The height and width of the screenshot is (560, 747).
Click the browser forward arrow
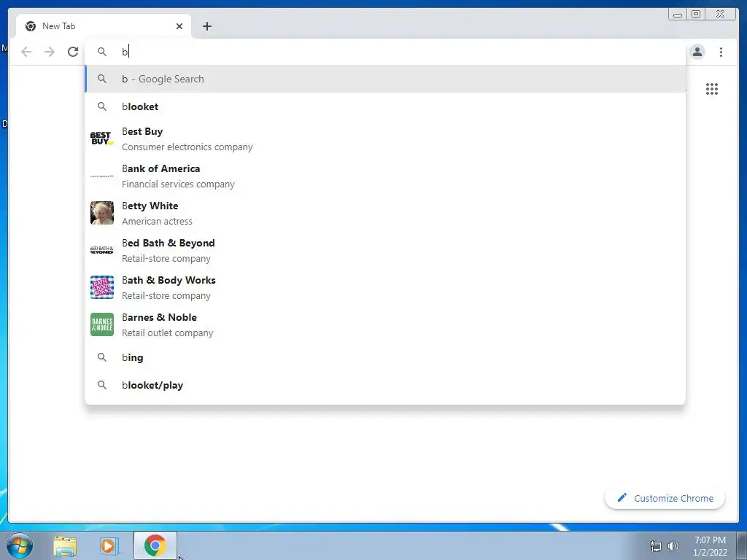pos(50,52)
